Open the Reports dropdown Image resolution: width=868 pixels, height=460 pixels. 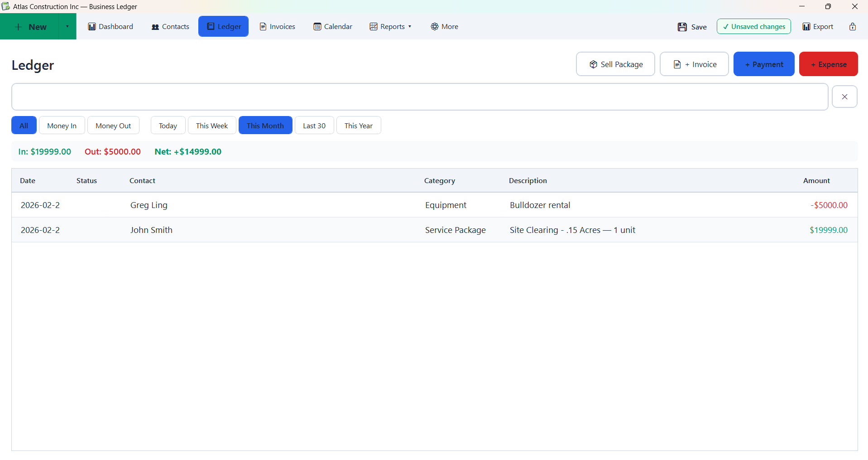click(x=390, y=26)
